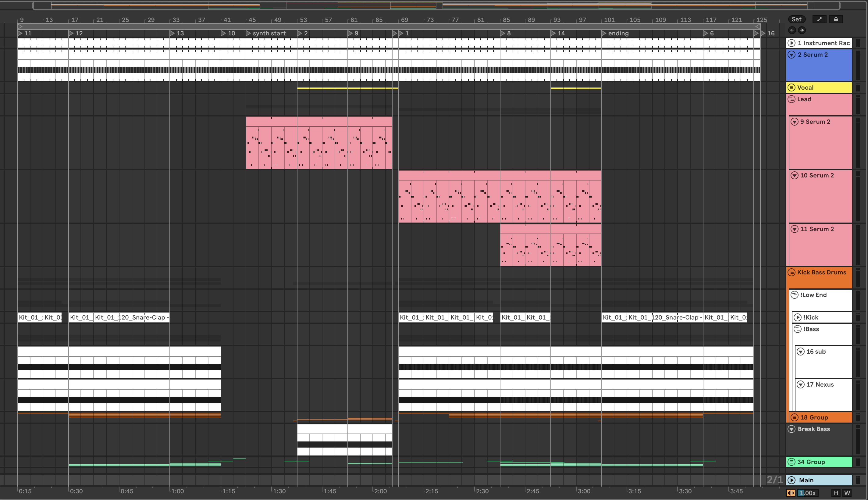Jump to previous locator arrow
The image size is (868, 500).
pyautogui.click(x=792, y=30)
